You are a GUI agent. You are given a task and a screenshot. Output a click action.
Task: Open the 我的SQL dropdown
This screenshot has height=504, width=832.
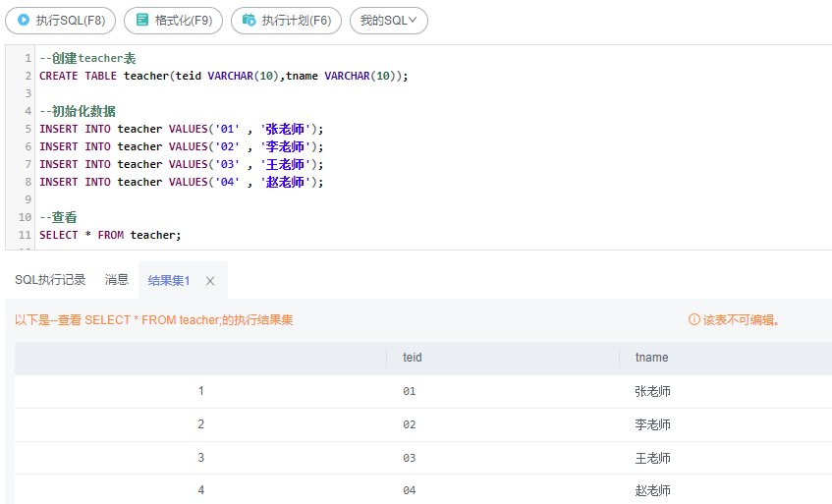click(388, 20)
